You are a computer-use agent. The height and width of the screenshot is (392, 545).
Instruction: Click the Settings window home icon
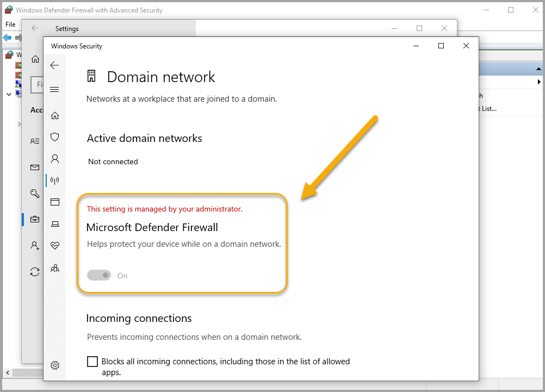click(x=35, y=59)
